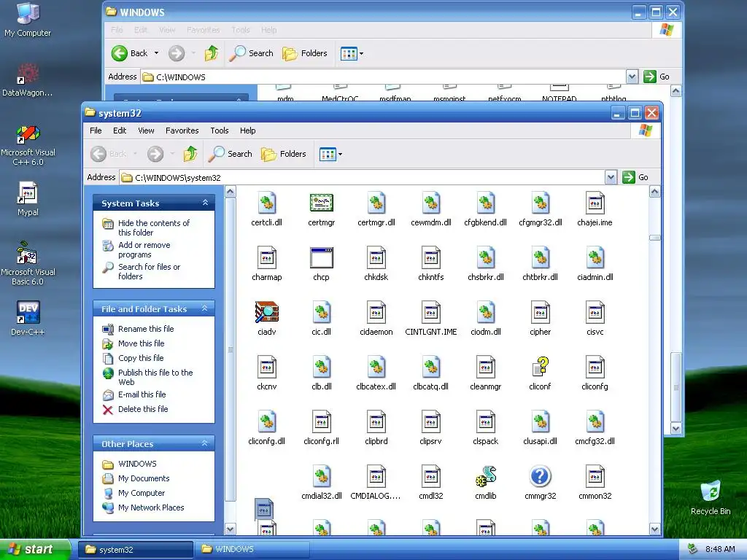
Task: Click Rename this file link
Action: 146,329
